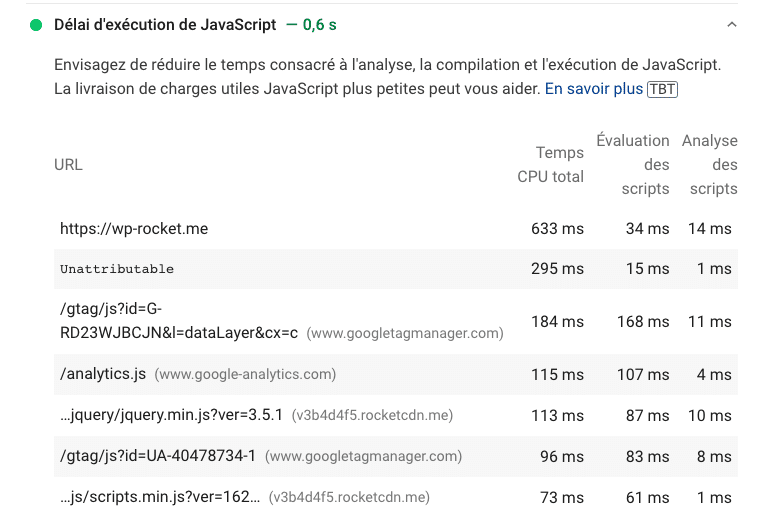This screenshot has height=520, width=761.
Task: Click the 'Délai d'exécution de JavaScript' title
Action: pos(165,25)
